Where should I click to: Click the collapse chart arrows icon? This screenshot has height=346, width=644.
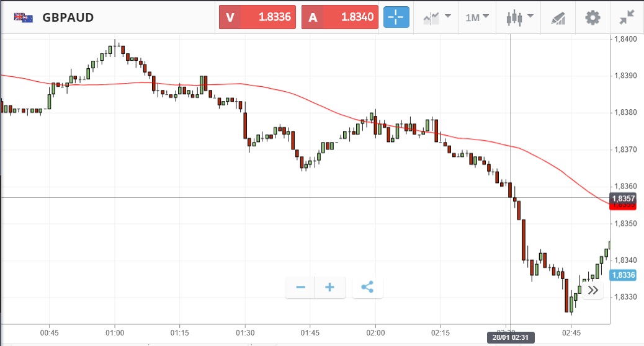tap(627, 17)
